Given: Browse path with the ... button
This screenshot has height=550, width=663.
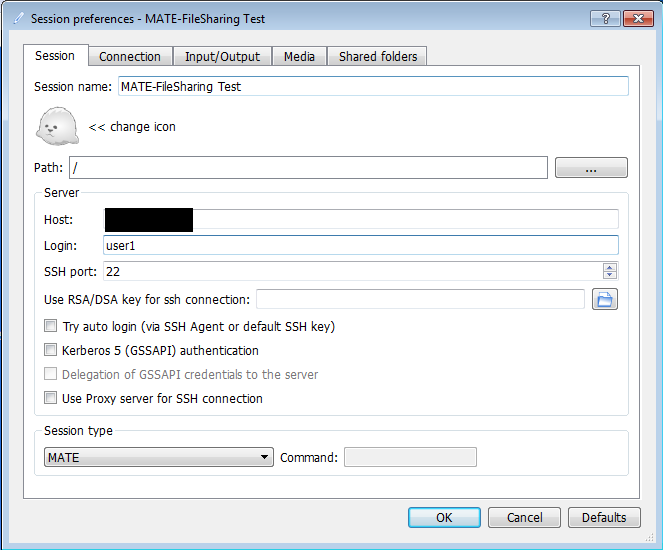Looking at the screenshot, I should point(591,167).
